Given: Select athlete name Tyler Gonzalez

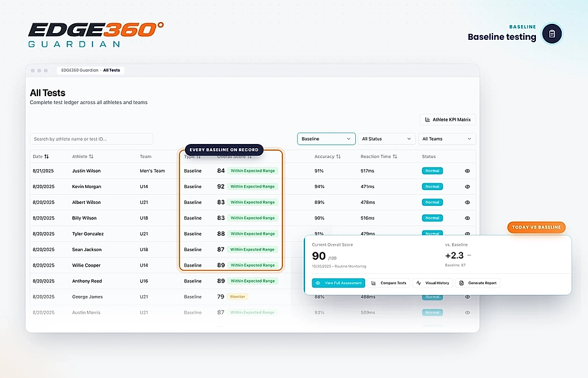Looking at the screenshot, I should click(88, 233).
